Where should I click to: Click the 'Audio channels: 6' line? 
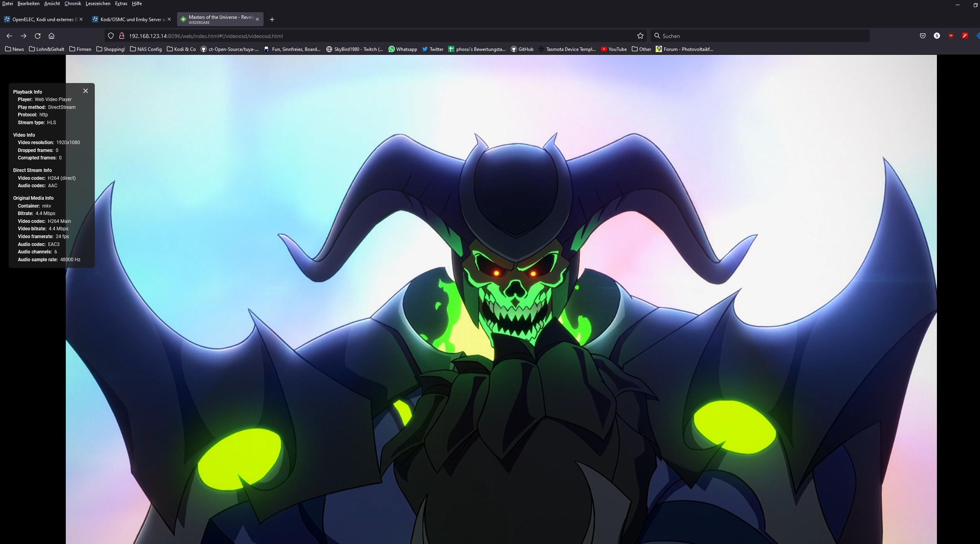click(x=37, y=252)
